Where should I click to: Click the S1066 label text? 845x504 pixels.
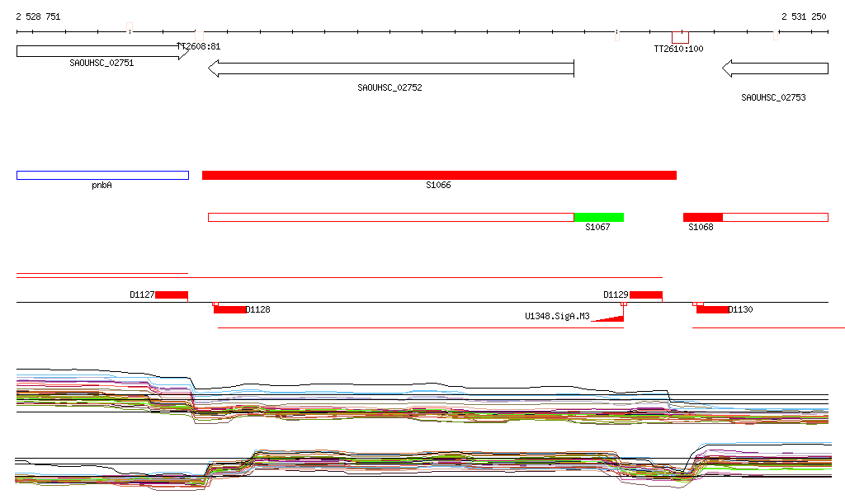(438, 186)
